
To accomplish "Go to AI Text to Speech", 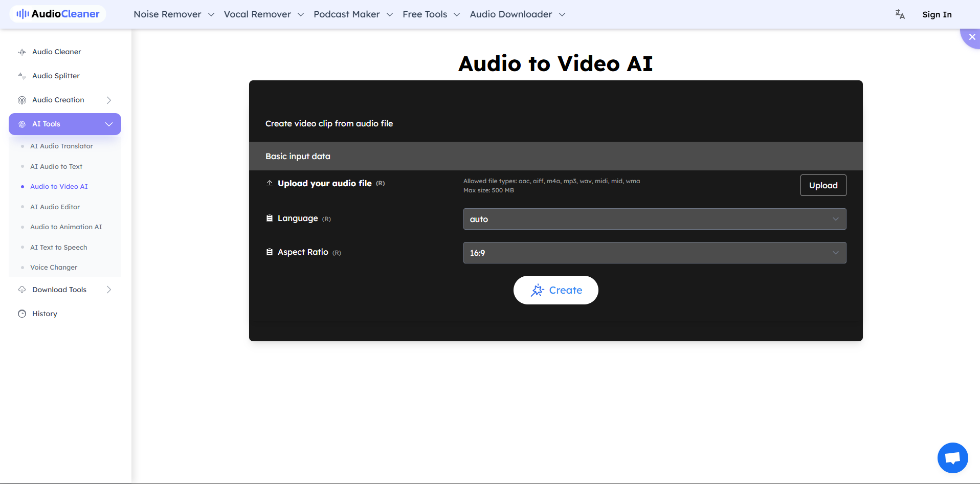I will [x=58, y=247].
